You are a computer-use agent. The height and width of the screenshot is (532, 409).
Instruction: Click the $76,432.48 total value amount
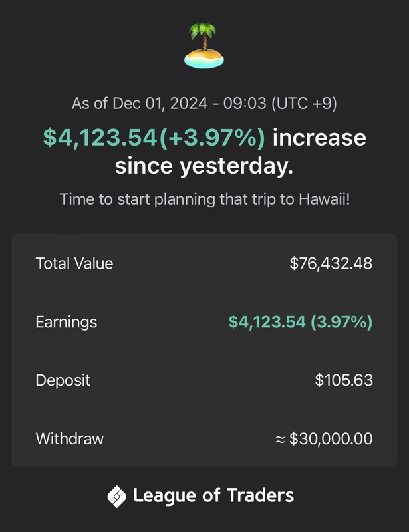331,263
